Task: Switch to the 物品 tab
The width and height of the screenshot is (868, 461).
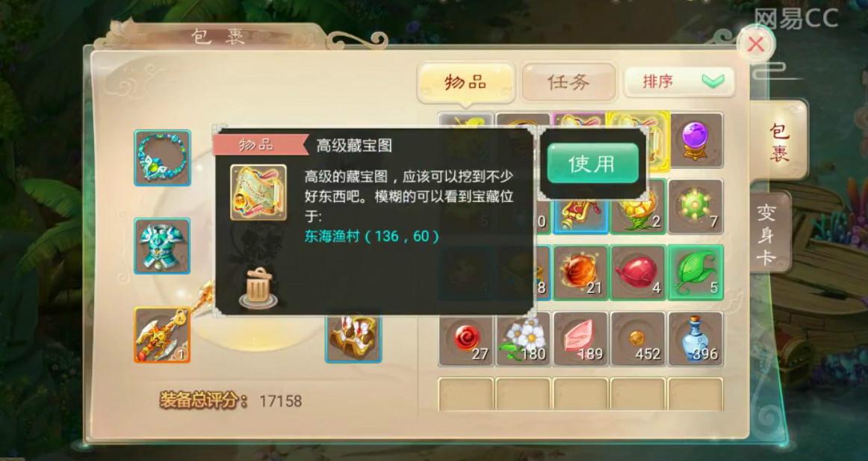Action: [x=465, y=82]
